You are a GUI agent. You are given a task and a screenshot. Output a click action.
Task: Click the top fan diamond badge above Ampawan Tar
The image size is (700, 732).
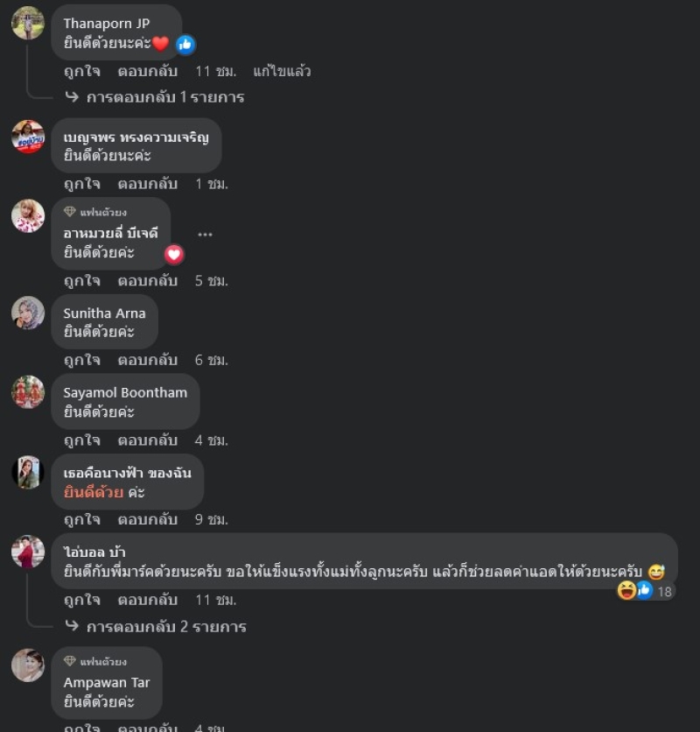[x=69, y=660]
